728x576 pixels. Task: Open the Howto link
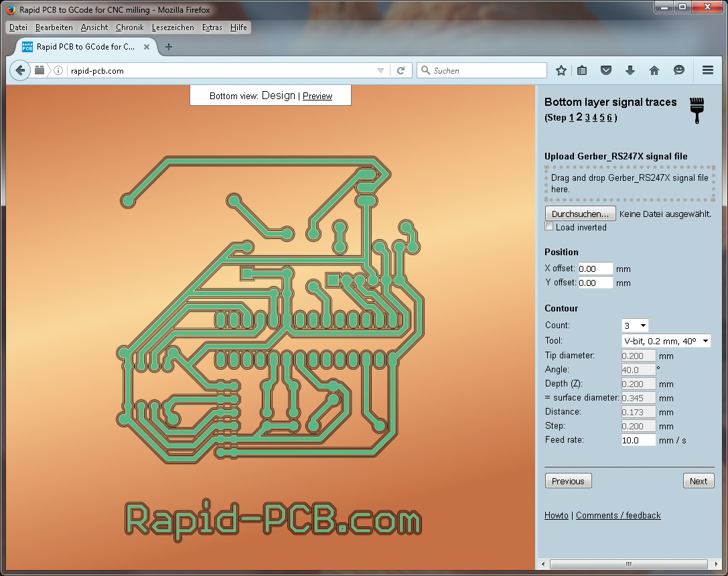[x=557, y=515]
